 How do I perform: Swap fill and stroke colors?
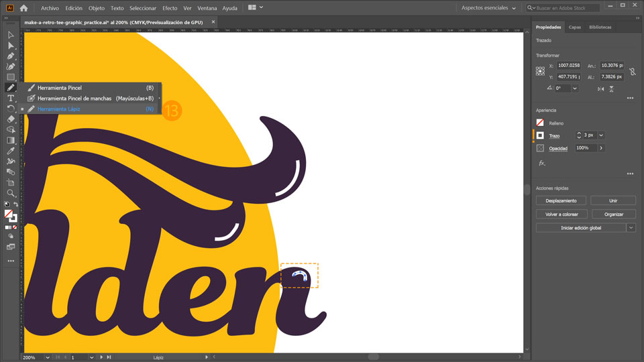coord(15,204)
